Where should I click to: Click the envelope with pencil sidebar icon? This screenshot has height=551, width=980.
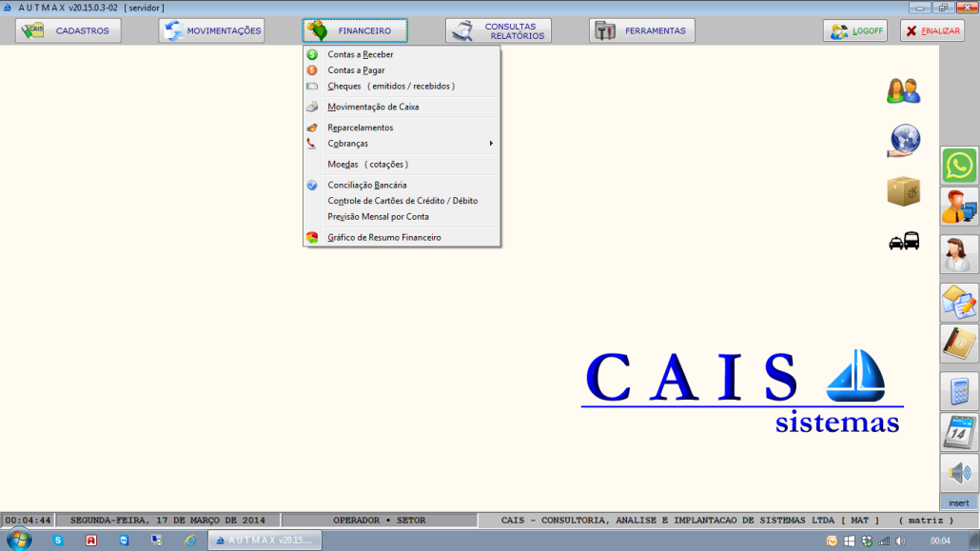tap(959, 302)
